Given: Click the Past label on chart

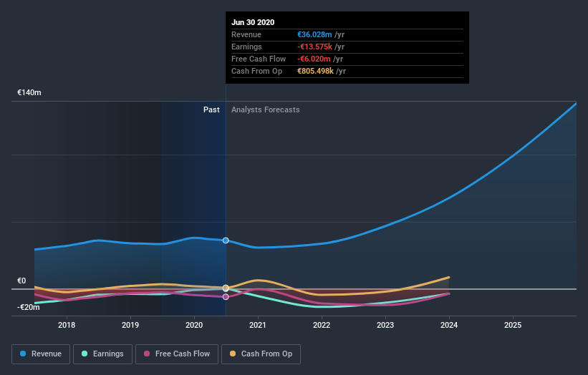Looking at the screenshot, I should (x=211, y=109).
